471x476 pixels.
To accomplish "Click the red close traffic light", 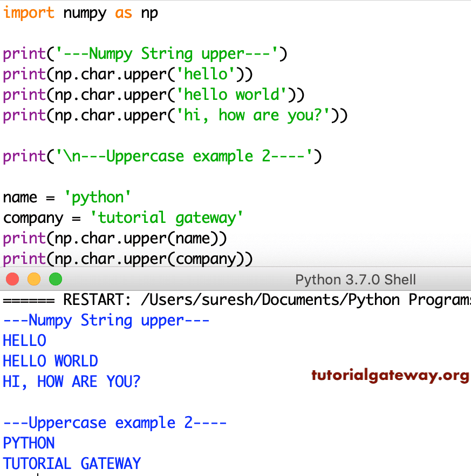I will (x=12, y=279).
